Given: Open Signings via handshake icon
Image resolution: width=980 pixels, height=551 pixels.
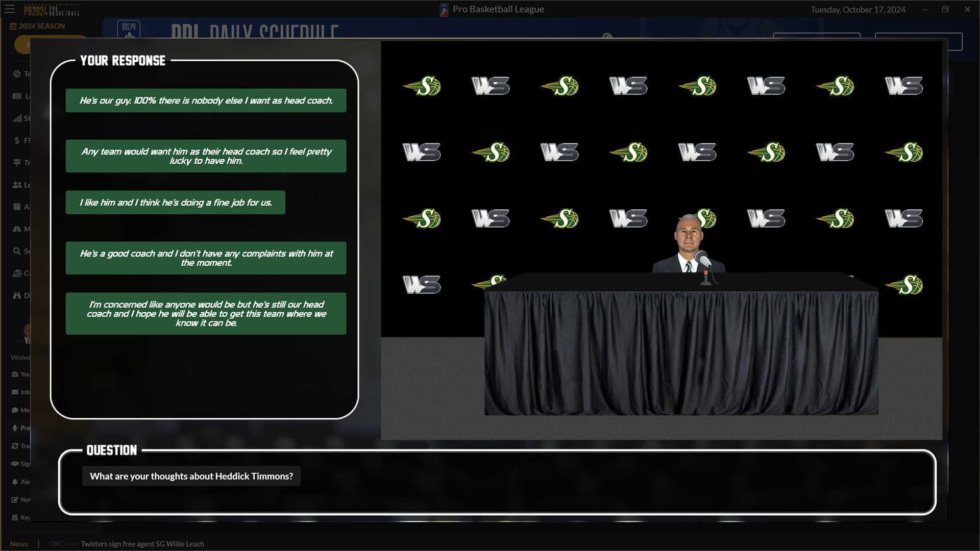Looking at the screenshot, I should tap(15, 463).
